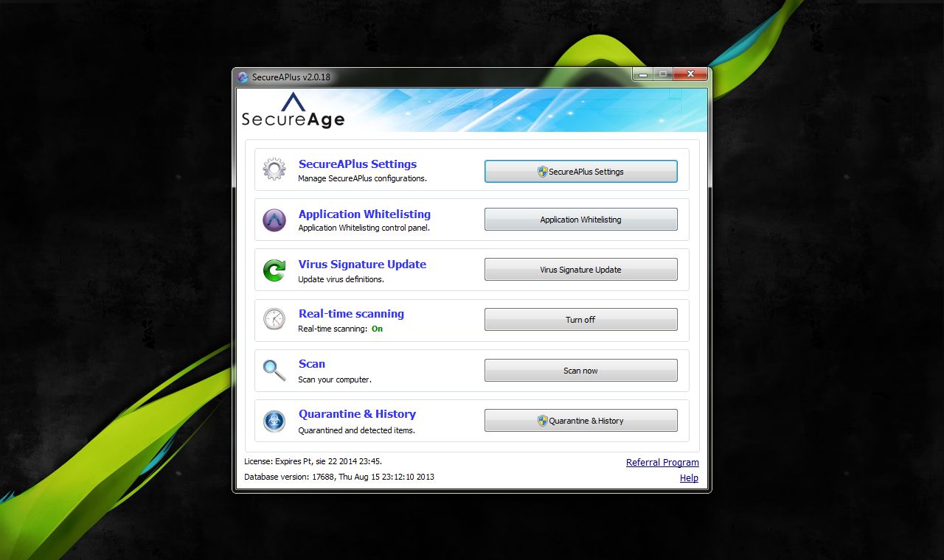
Task: Click the License expiry text
Action: pos(313,461)
